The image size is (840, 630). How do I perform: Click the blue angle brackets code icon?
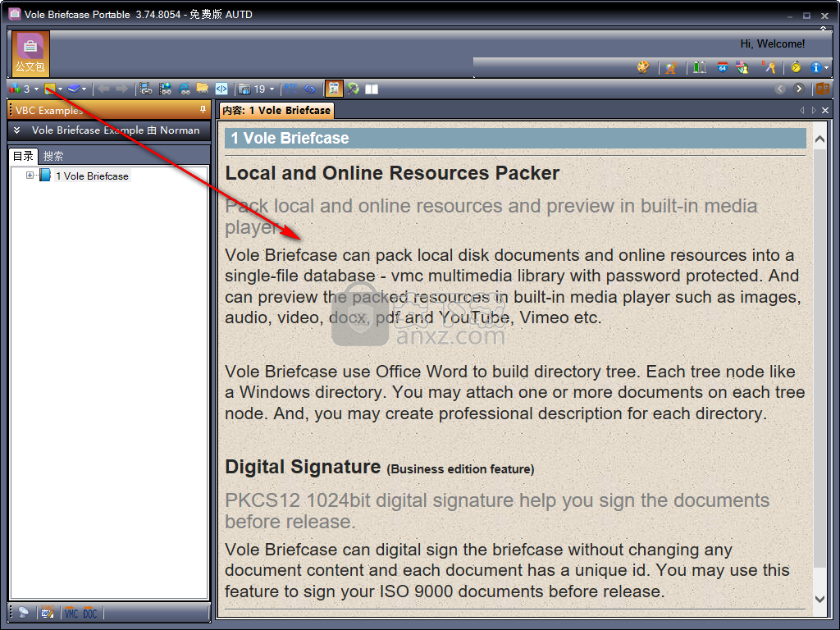click(309, 89)
